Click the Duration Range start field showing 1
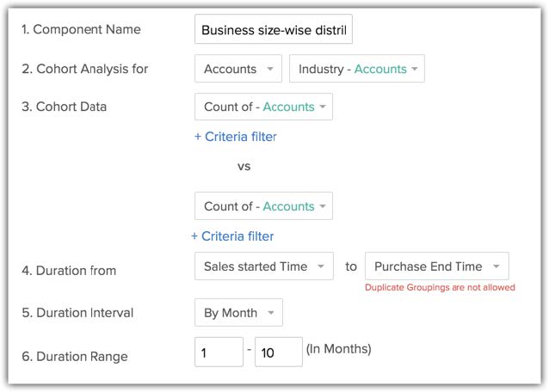Image resolution: width=549 pixels, height=392 pixels. click(219, 352)
